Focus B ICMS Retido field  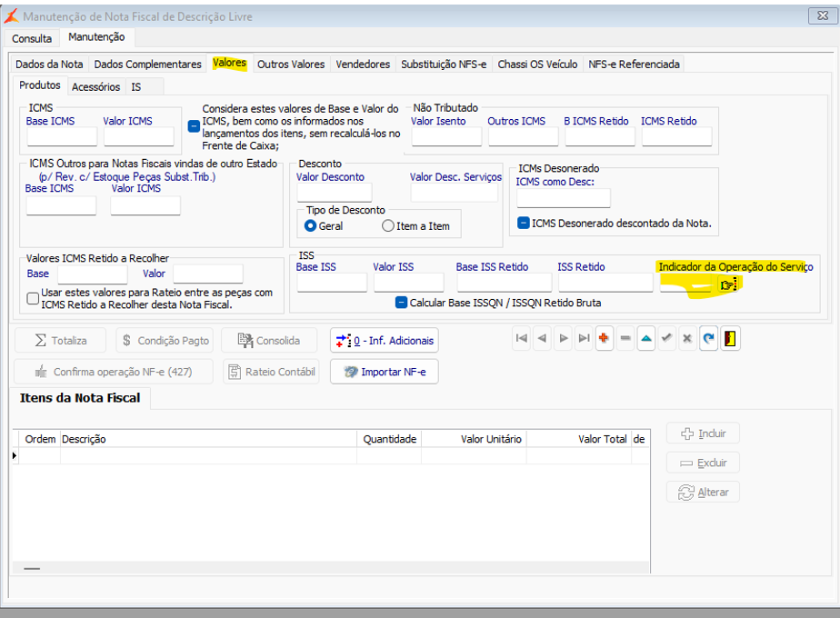click(600, 136)
